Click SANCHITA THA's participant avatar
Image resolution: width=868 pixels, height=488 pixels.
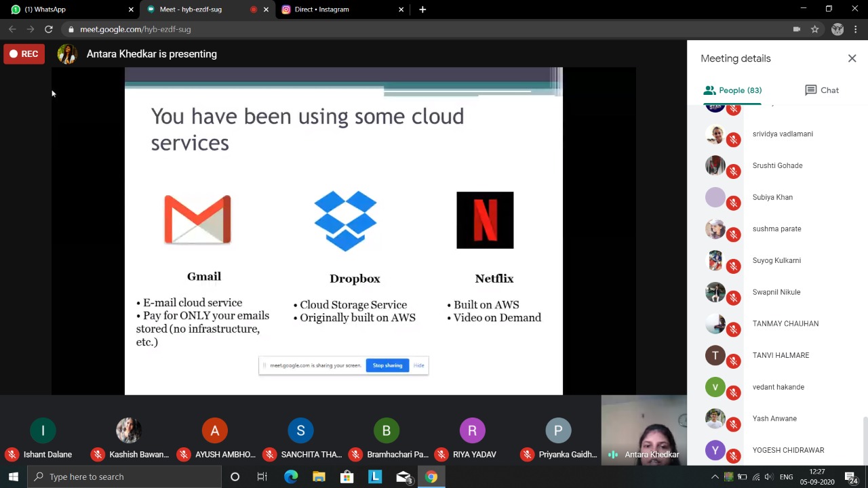[x=300, y=430]
